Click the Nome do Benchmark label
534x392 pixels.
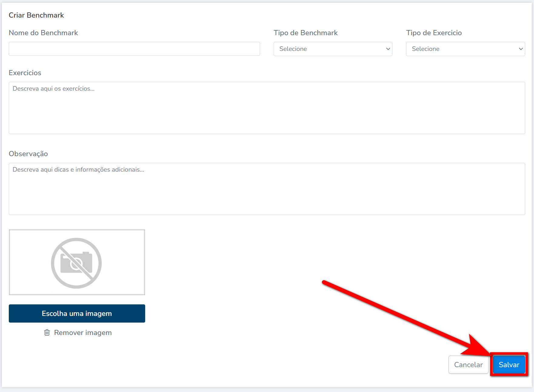pos(43,33)
